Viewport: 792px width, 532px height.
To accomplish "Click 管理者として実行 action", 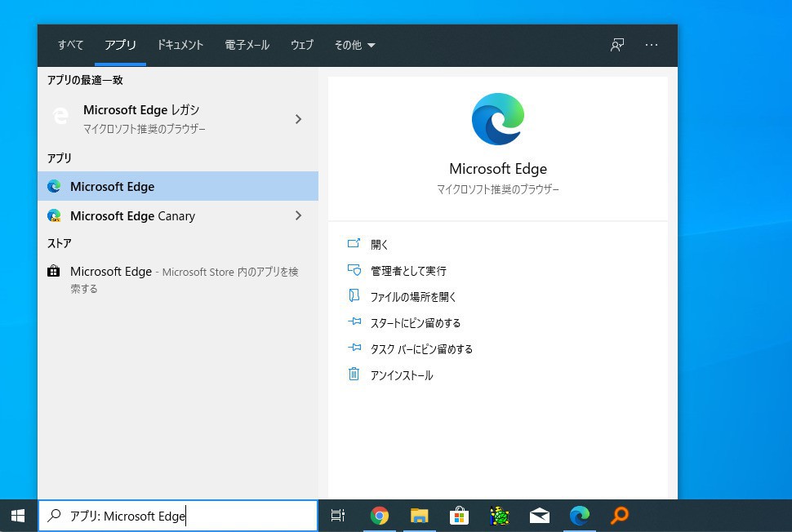I will pyautogui.click(x=408, y=271).
